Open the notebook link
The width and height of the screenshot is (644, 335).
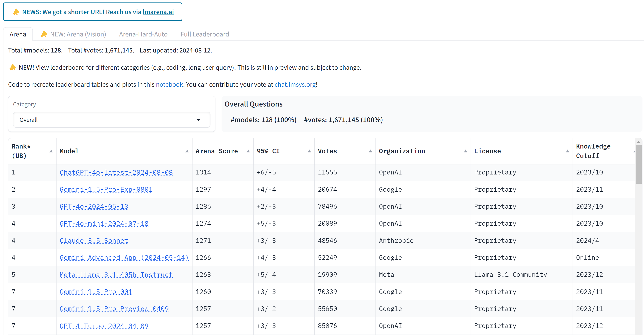pos(170,84)
